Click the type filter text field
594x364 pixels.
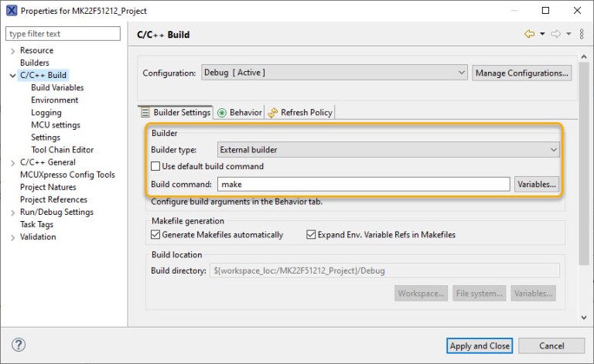[x=63, y=34]
